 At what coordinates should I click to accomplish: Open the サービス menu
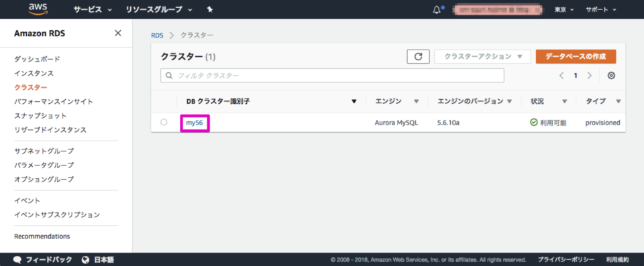point(93,10)
